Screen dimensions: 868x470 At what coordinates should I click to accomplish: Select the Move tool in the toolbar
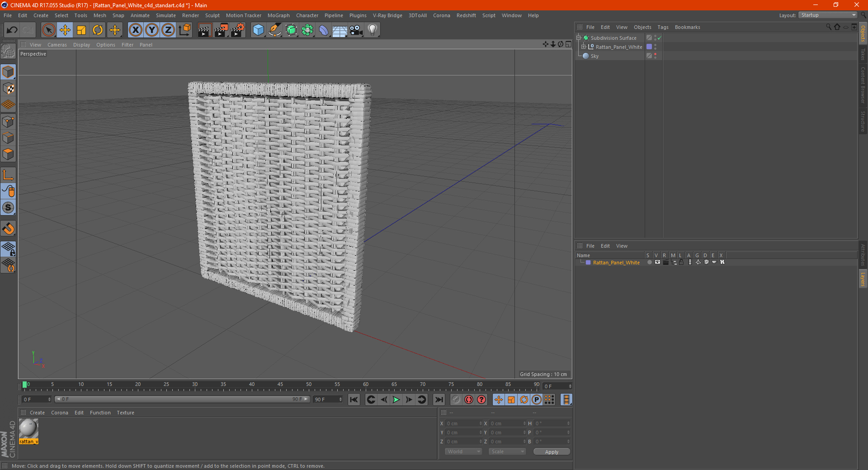coord(65,30)
